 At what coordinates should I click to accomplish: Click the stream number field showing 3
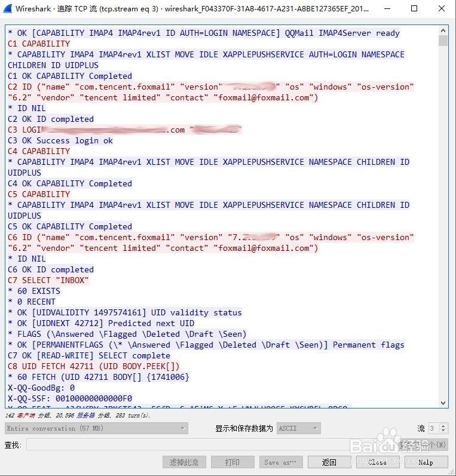[x=434, y=428]
